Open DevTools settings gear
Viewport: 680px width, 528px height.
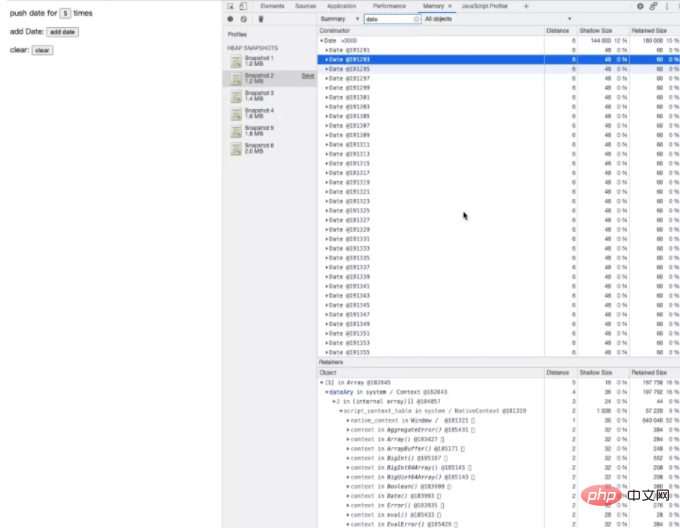(x=640, y=6)
